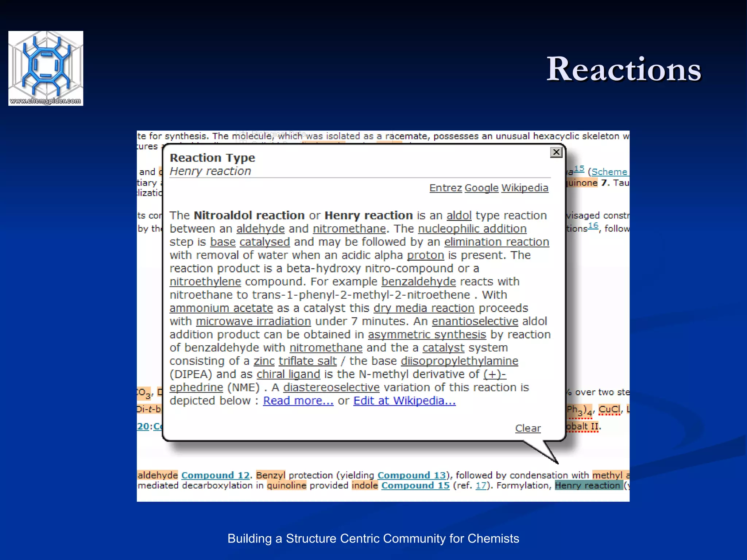Open the Compound 15 link
The image size is (747, 560).
[415, 486]
